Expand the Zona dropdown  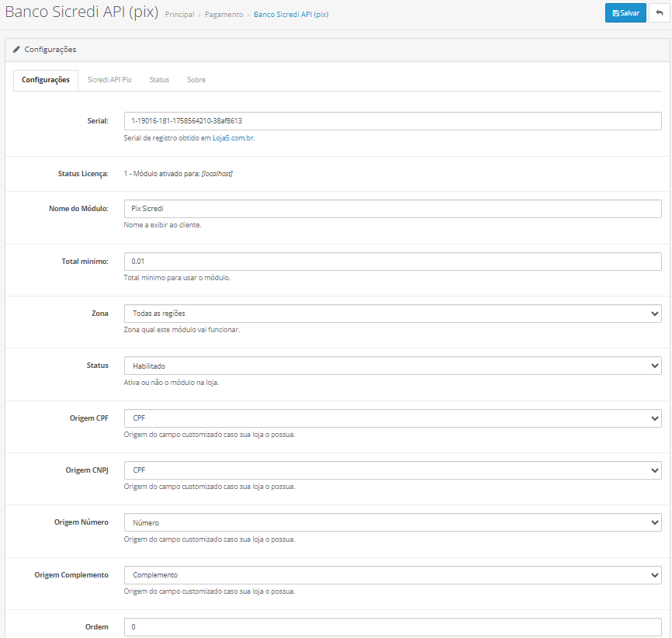(x=392, y=314)
